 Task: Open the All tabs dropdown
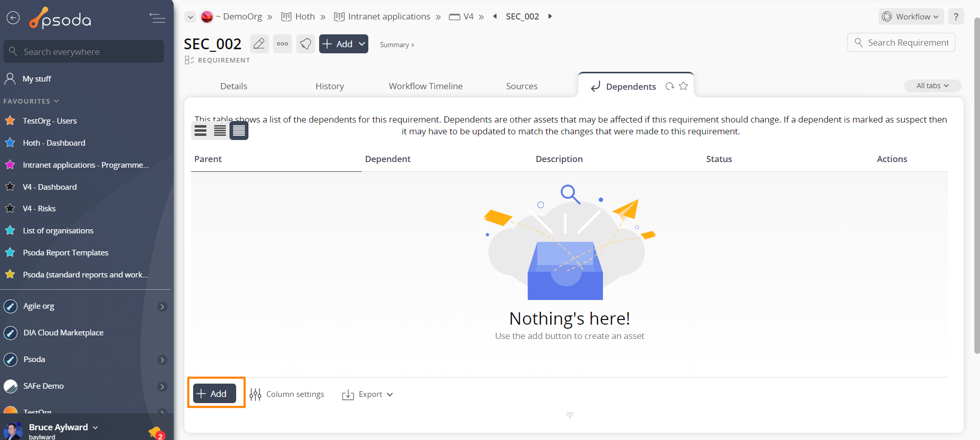932,86
